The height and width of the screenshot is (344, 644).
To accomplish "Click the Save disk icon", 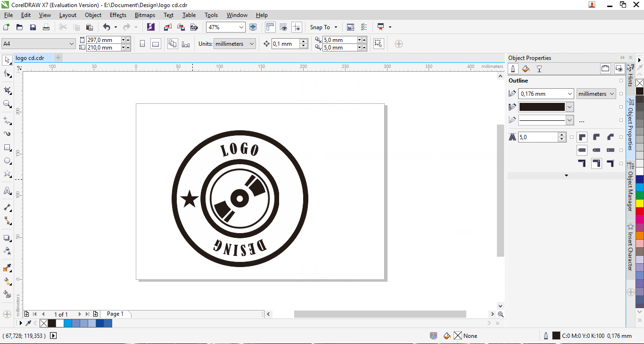I will click(x=33, y=27).
